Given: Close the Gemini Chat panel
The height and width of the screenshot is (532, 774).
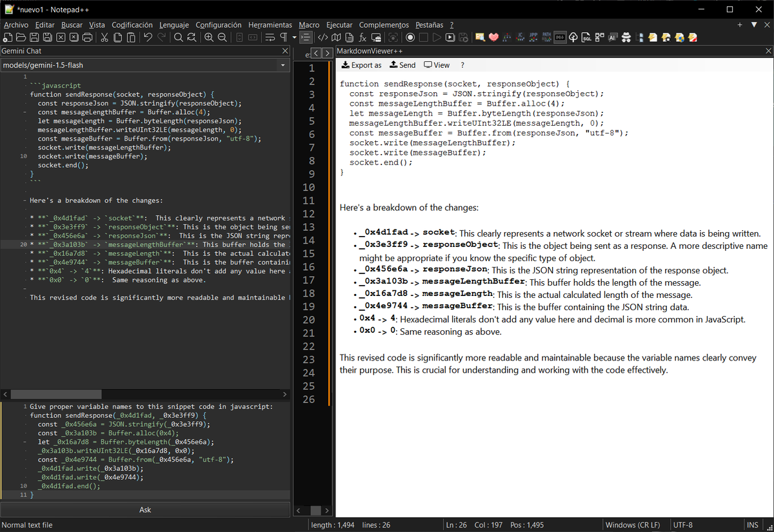Looking at the screenshot, I should (286, 51).
